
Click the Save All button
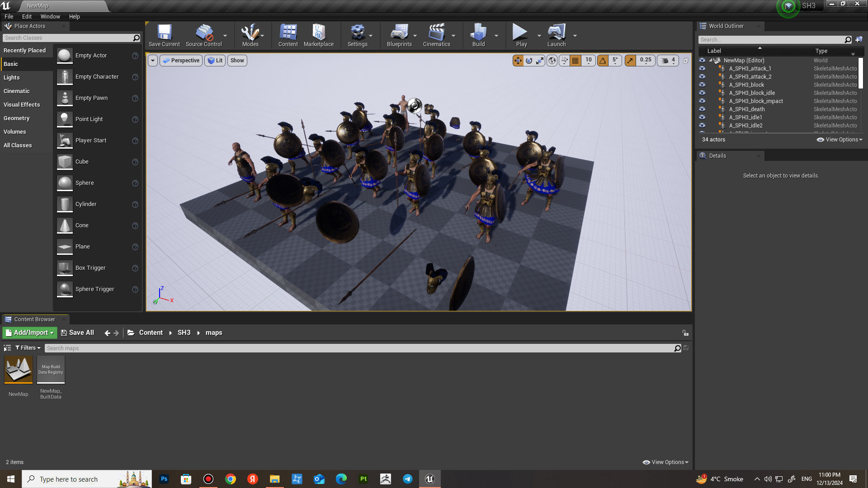point(77,333)
